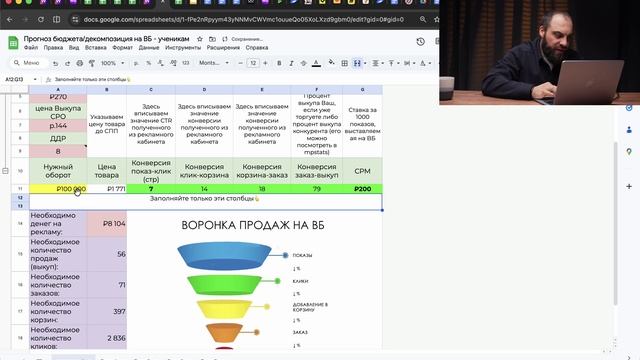Decrease decimal places
Screen dimensions: 640x360
(x=161, y=63)
